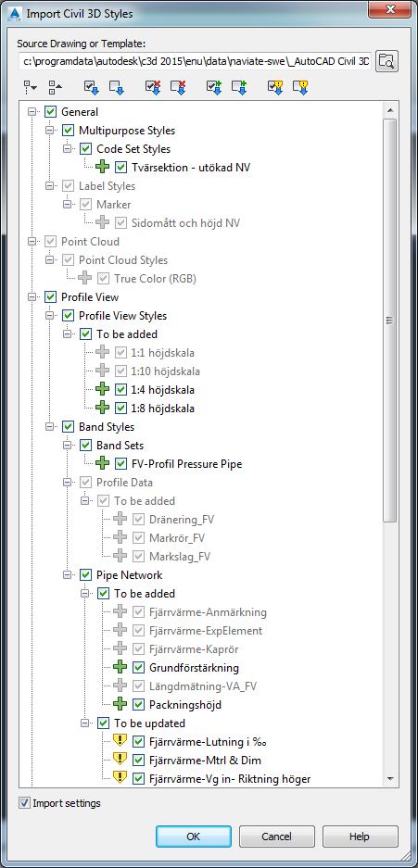Screen dimensions: 418x868
Task: Uncheck the 1:4 höjdskala style
Action: pyautogui.click(x=121, y=390)
